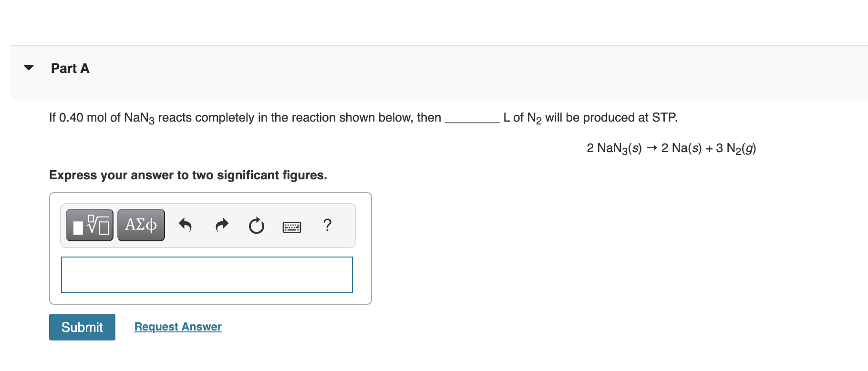868x371 pixels.
Task: Collapse the Part A section triangle
Action: 29,68
